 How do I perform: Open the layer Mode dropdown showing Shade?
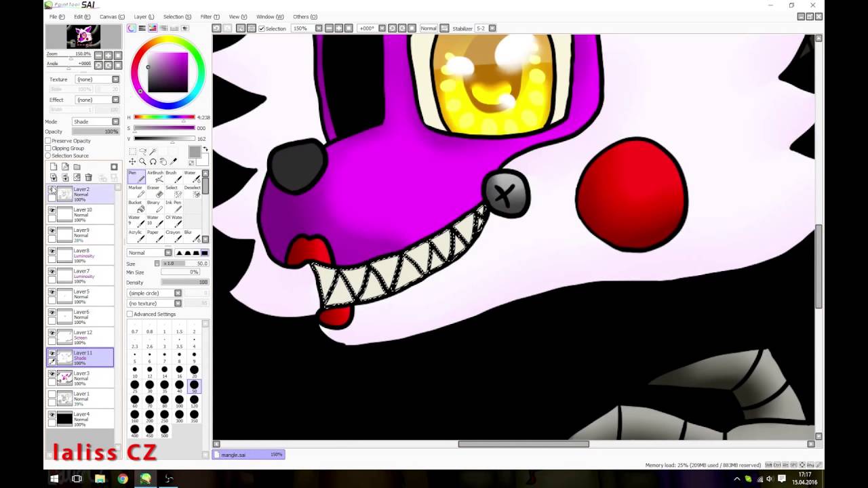[96, 122]
